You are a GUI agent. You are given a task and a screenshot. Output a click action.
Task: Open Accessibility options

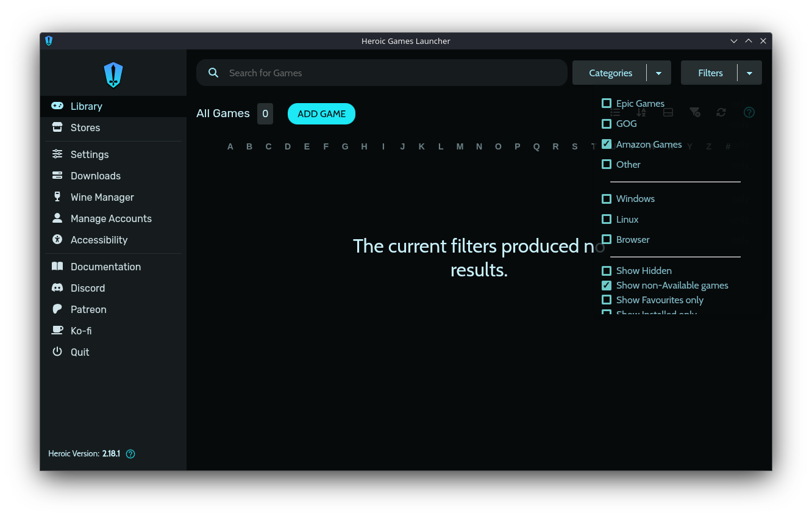pos(113,240)
